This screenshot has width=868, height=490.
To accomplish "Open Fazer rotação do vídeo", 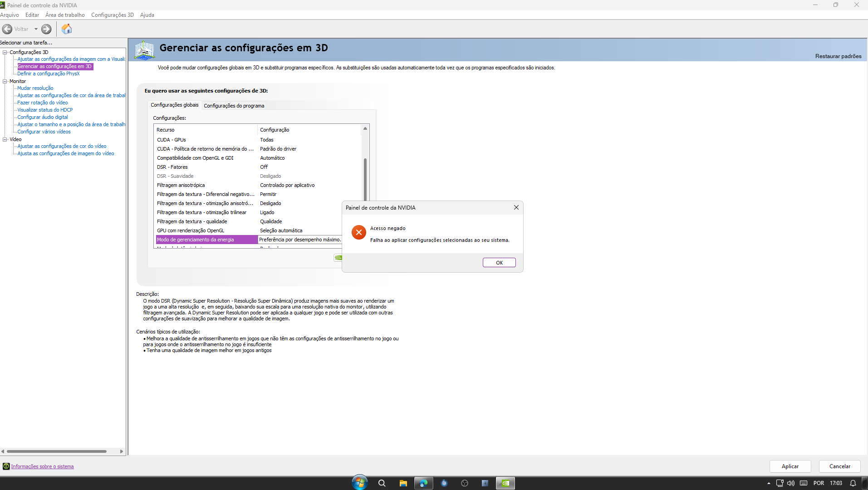I will [43, 103].
